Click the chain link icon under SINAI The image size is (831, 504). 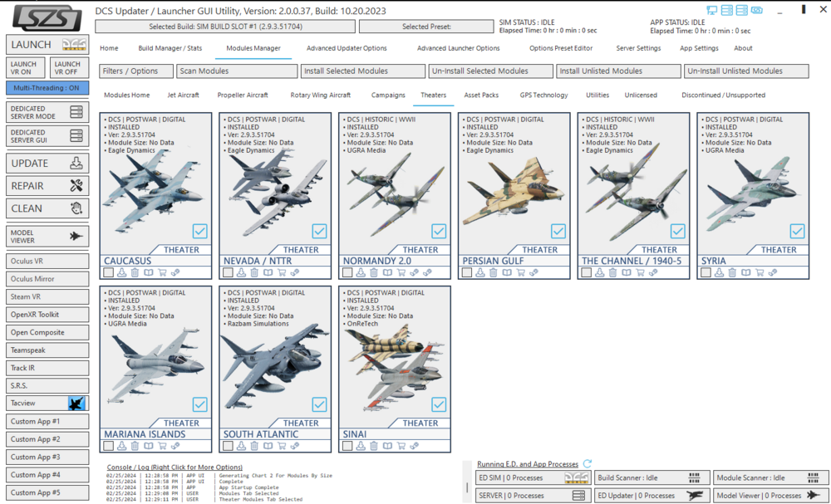coord(415,446)
